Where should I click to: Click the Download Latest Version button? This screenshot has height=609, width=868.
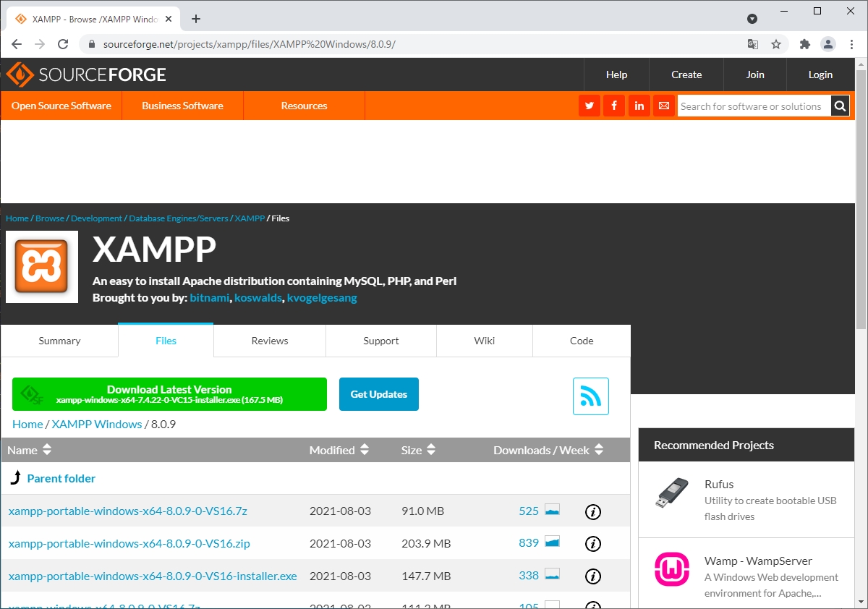[x=169, y=393]
